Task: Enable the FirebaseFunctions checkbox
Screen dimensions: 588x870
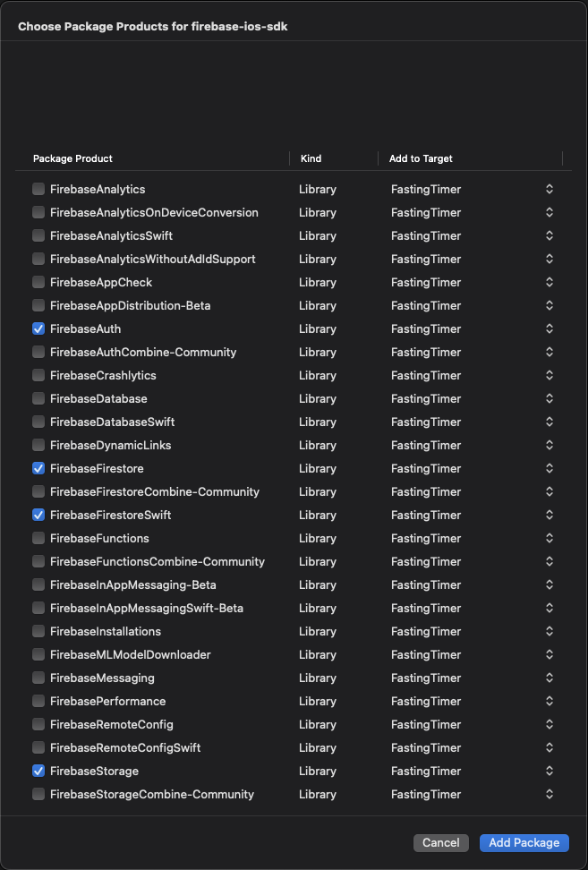Action: (38, 538)
